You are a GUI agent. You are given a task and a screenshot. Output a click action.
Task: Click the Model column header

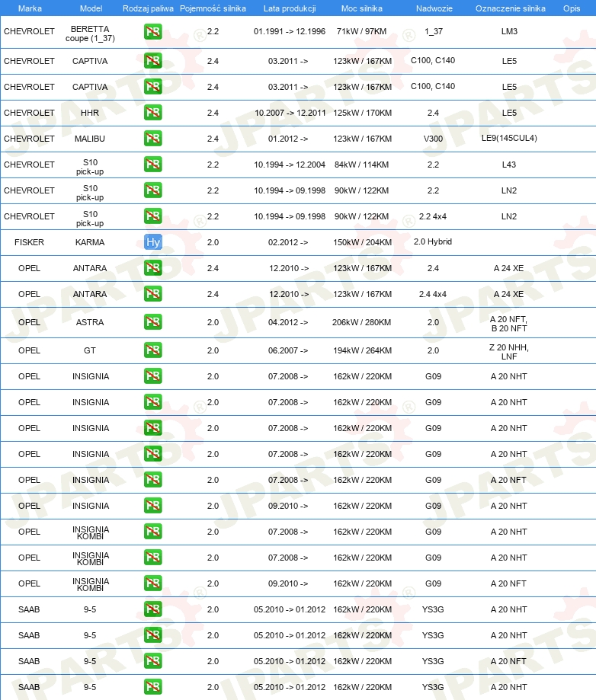(91, 8)
